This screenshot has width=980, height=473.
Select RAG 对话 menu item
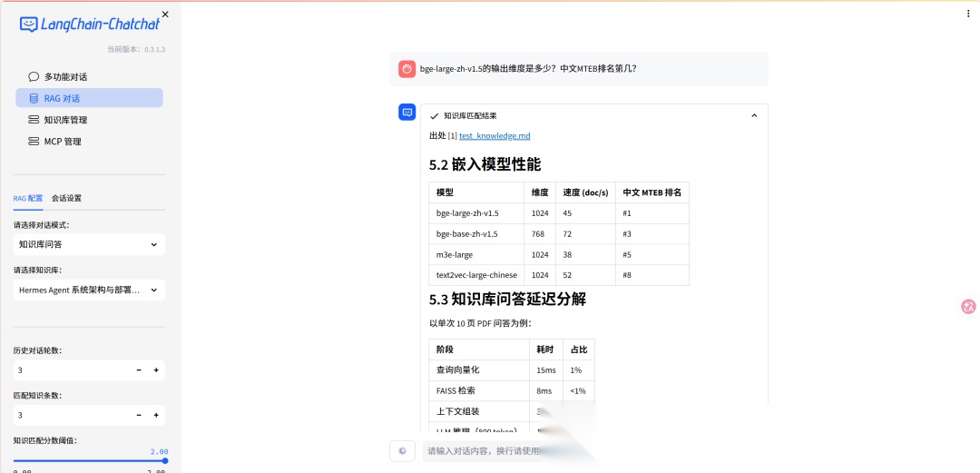[89, 98]
